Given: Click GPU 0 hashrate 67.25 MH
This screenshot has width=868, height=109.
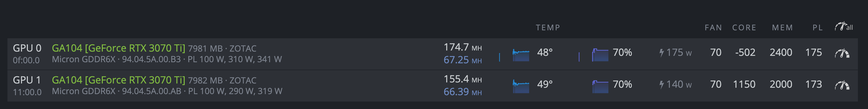Looking at the screenshot, I should coord(462,60).
